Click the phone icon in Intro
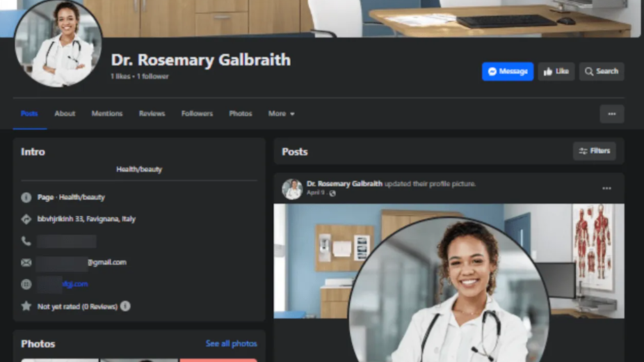644x362 pixels. pos(26,241)
